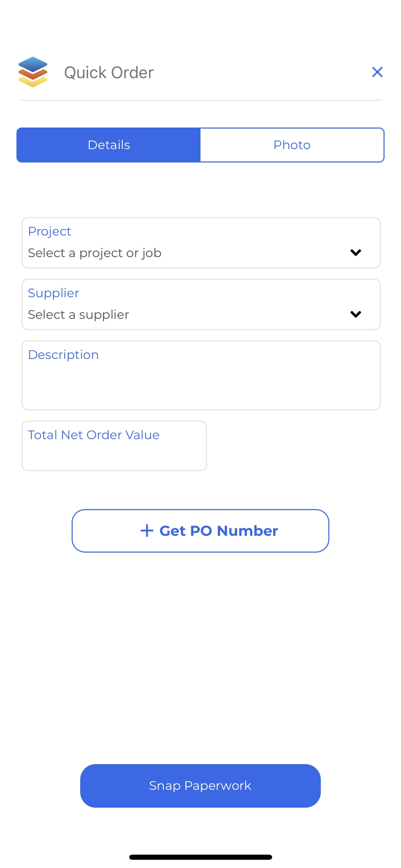Tap the plus icon on Get PO Number
The width and height of the screenshot is (401, 868).
pyautogui.click(x=147, y=531)
